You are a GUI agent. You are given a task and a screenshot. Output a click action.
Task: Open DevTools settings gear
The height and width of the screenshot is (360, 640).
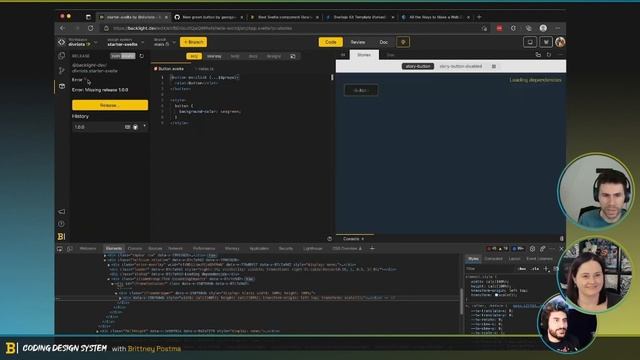tap(532, 249)
